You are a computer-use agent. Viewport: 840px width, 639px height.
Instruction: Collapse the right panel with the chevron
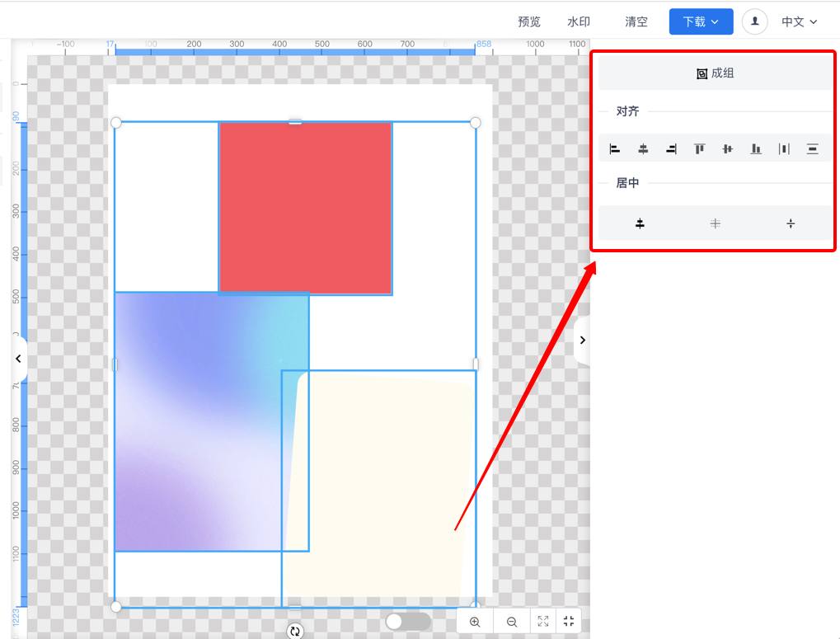point(582,341)
